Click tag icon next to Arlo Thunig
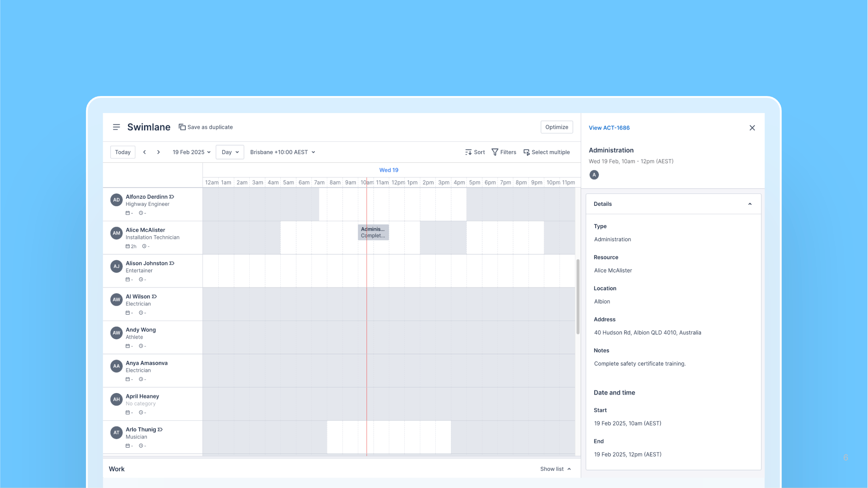The image size is (868, 488). (160, 429)
